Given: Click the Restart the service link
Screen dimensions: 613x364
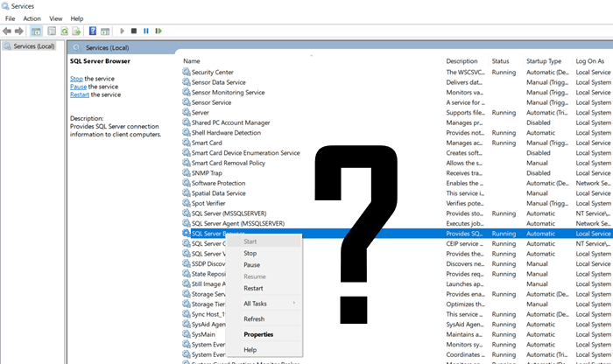Looking at the screenshot, I should point(81,94).
